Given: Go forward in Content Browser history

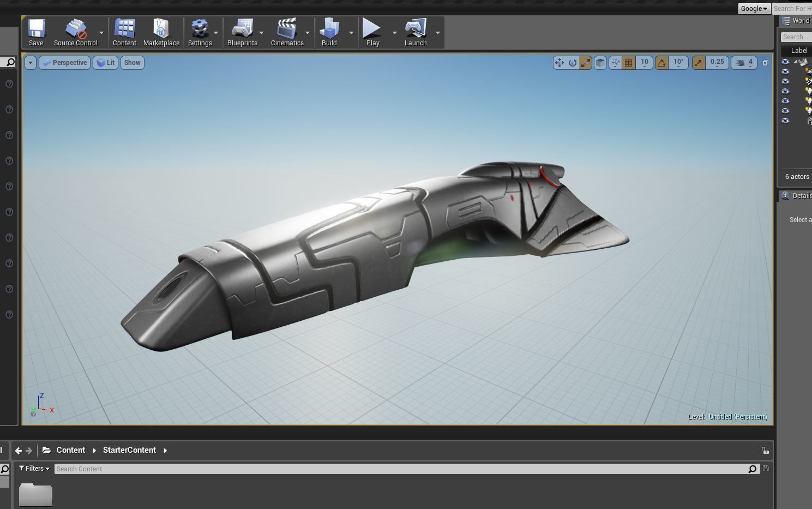Looking at the screenshot, I should coord(29,451).
